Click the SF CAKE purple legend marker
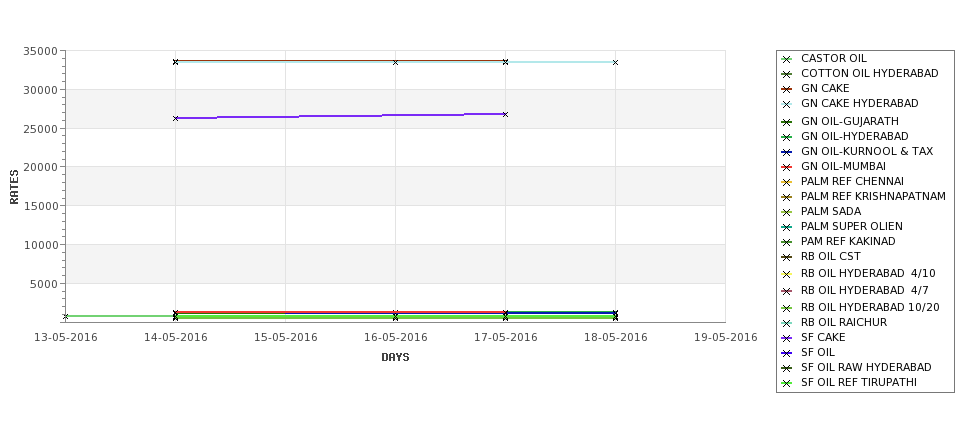This screenshot has width=975, height=429. (x=787, y=338)
